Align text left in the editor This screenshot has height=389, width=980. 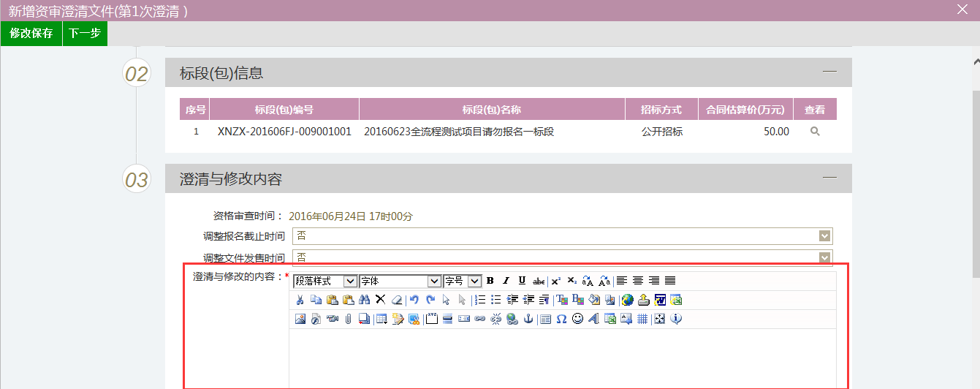pos(621,281)
